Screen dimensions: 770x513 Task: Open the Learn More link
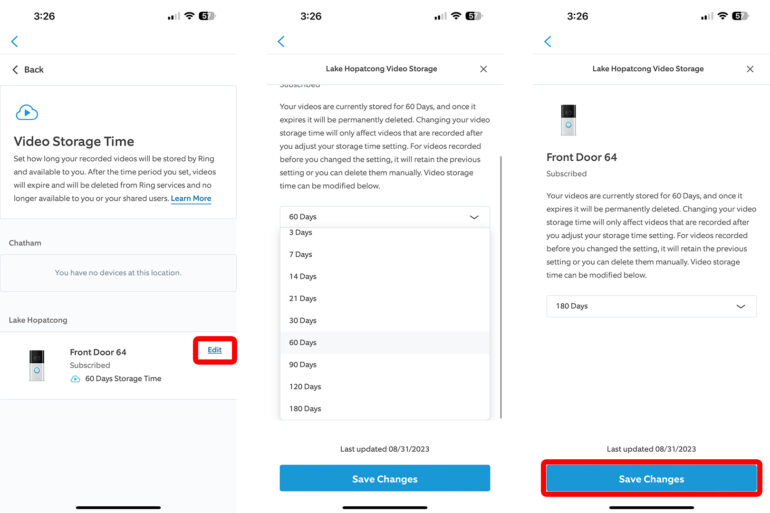(x=191, y=199)
